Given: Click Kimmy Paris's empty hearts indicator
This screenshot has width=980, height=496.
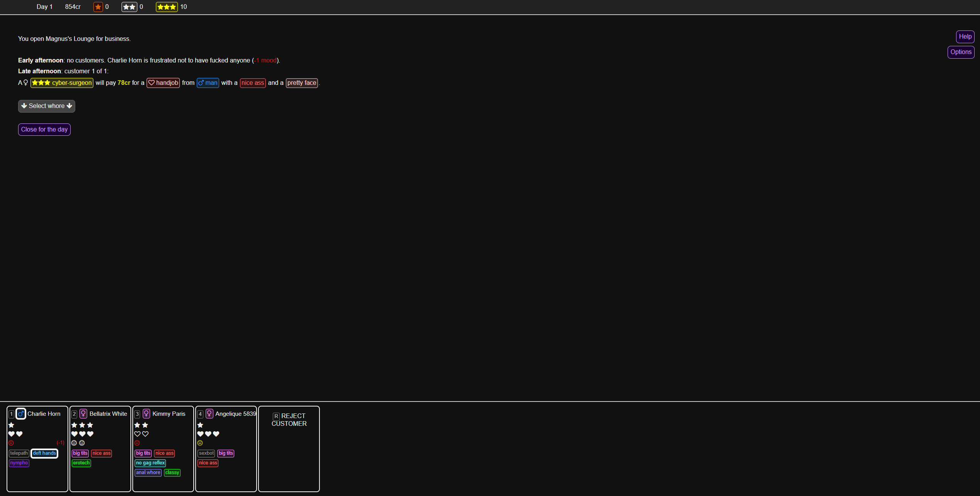Looking at the screenshot, I should tap(141, 434).
